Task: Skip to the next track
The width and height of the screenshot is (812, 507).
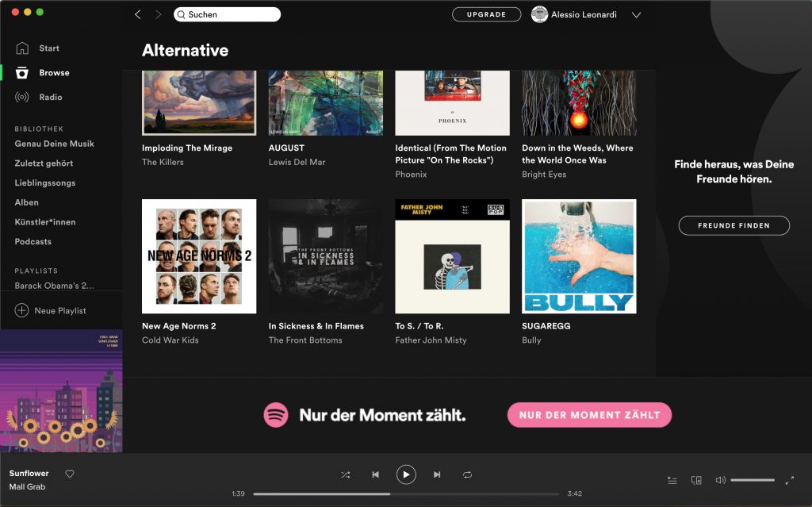Action: point(437,474)
